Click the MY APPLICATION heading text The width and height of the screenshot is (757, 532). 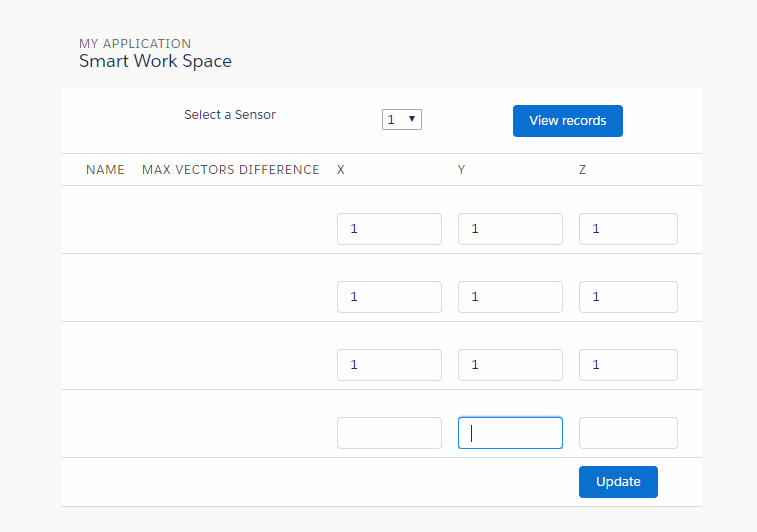(135, 44)
